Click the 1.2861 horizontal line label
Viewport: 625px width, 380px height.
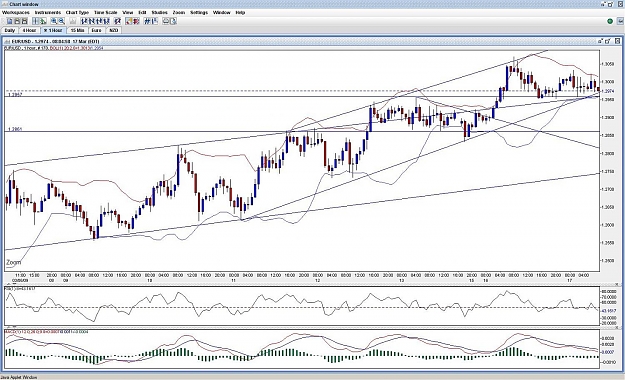pyautogui.click(x=15, y=130)
